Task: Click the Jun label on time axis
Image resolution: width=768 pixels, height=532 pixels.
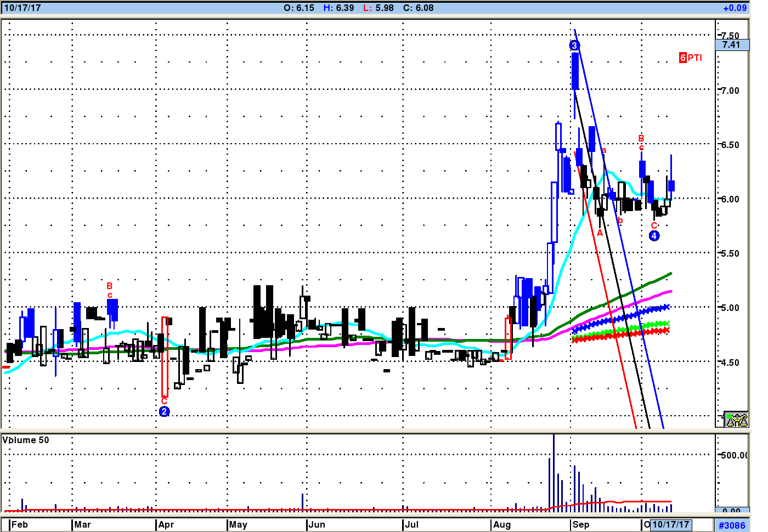Action: point(317,524)
